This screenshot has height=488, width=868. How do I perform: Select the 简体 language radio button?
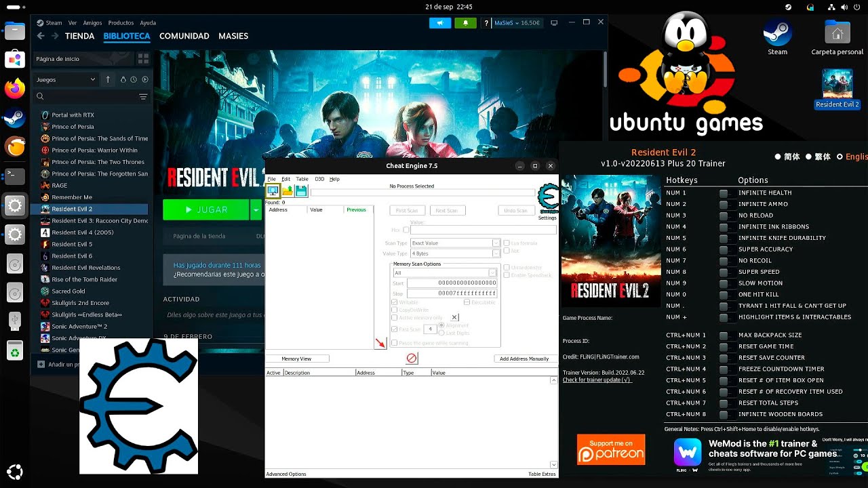tap(778, 157)
